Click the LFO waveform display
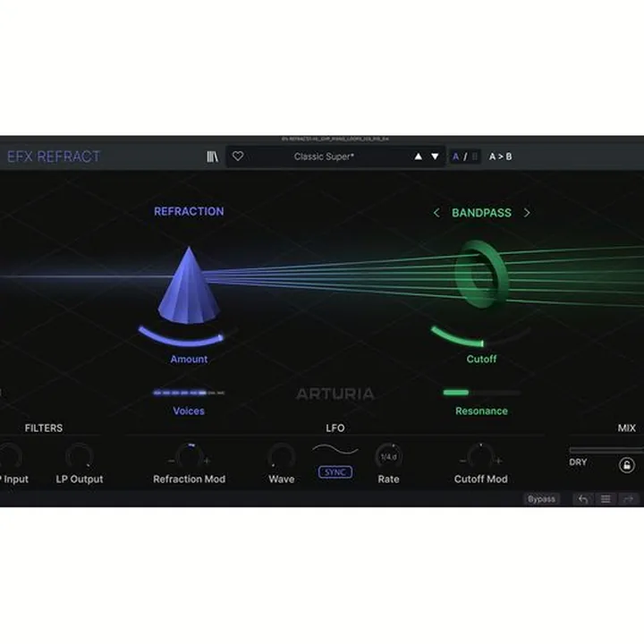Viewport: 644px width, 644px height. pyautogui.click(x=335, y=449)
